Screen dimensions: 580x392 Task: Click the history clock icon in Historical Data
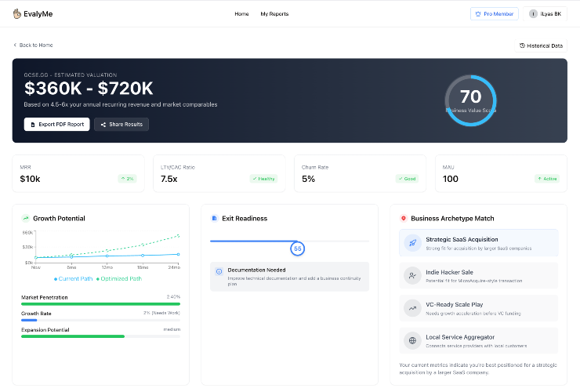coord(522,45)
